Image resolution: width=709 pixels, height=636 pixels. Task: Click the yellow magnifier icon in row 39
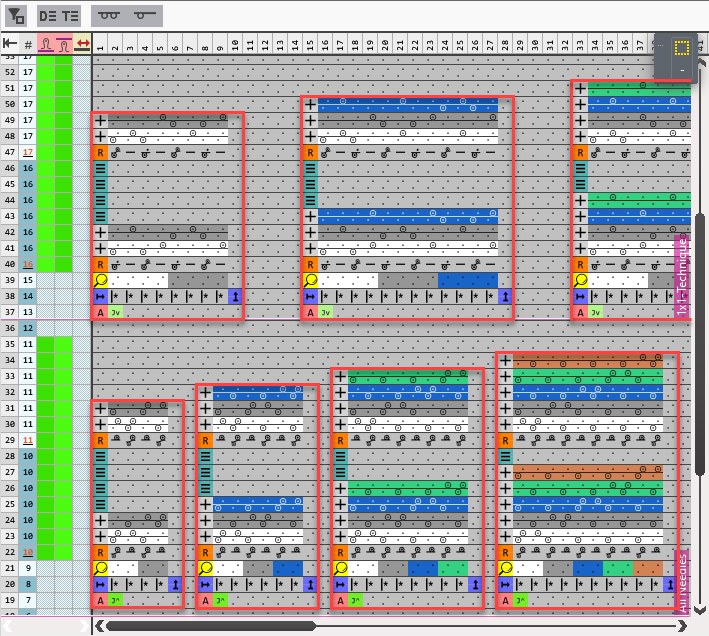[x=100, y=281]
